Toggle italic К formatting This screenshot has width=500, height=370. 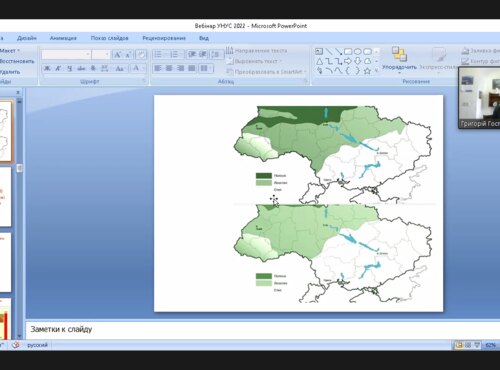point(58,68)
